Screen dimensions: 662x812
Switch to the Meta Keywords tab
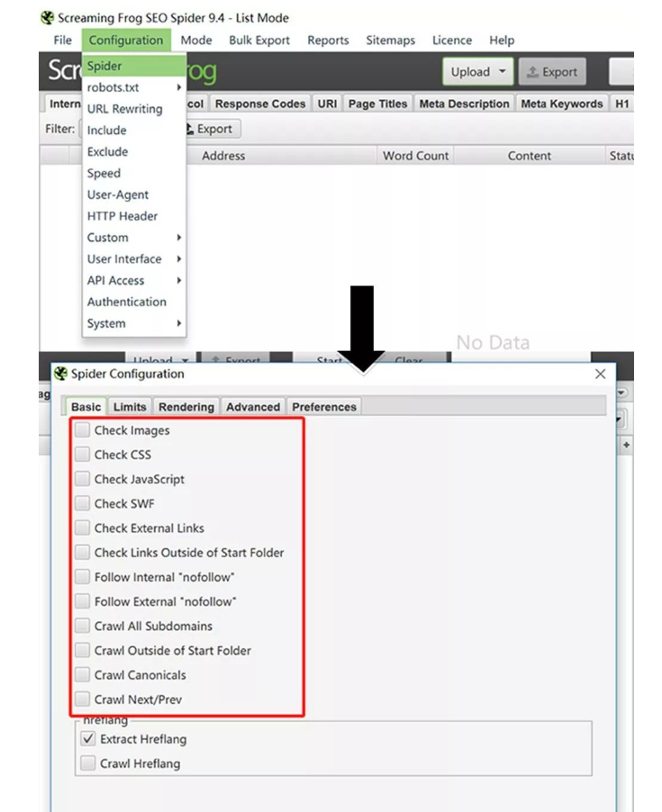pos(561,104)
